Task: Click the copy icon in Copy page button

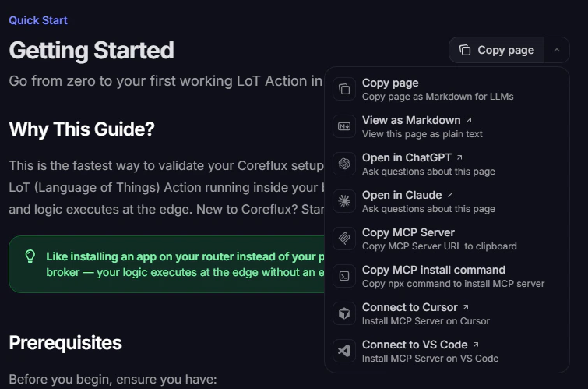Action: (465, 50)
